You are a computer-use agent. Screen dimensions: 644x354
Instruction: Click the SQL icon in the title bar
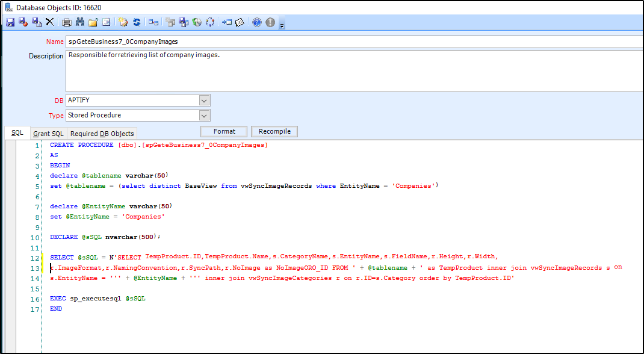coord(8,7)
